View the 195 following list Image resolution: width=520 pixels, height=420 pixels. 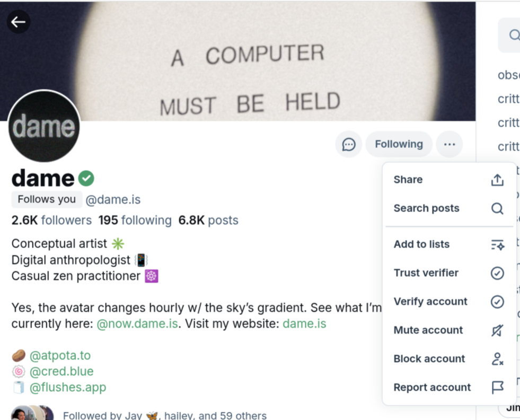point(135,221)
